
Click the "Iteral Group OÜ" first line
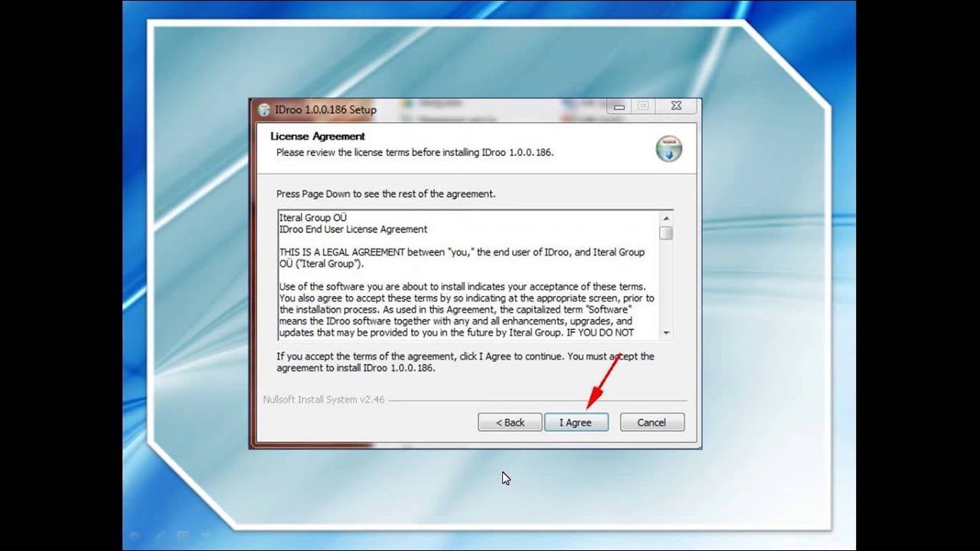click(x=312, y=218)
